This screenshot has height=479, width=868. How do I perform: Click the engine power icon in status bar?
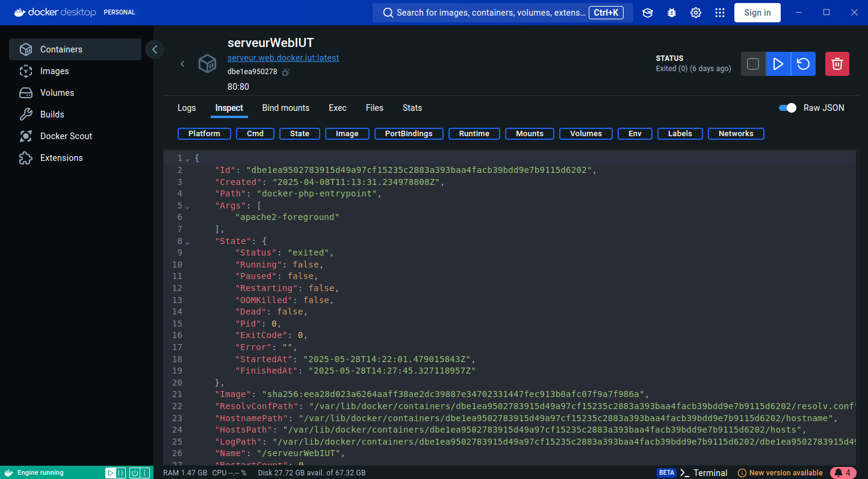[x=135, y=473]
